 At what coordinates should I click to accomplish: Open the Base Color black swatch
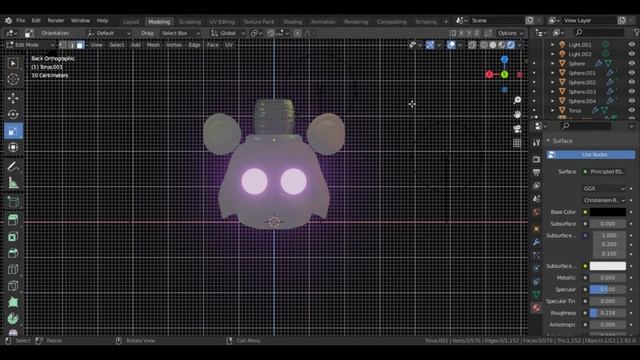click(x=608, y=212)
